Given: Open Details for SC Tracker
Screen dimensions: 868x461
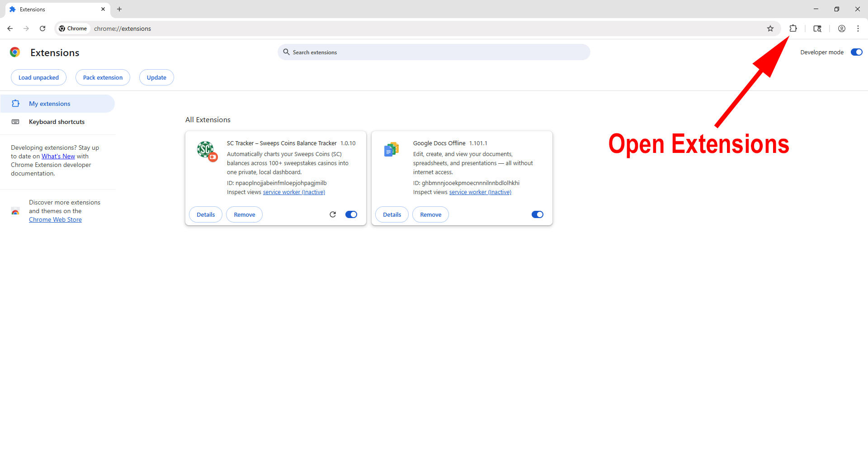Looking at the screenshot, I should [x=206, y=214].
